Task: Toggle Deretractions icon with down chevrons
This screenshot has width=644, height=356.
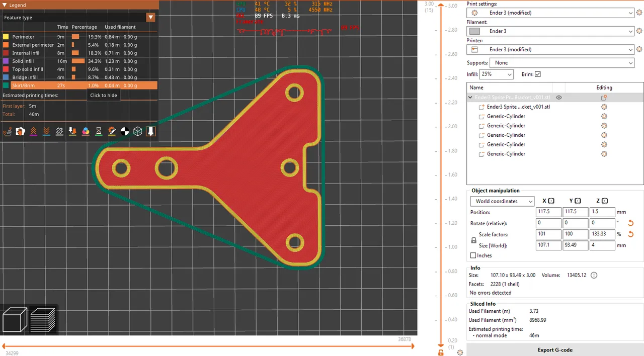Action: [47, 131]
